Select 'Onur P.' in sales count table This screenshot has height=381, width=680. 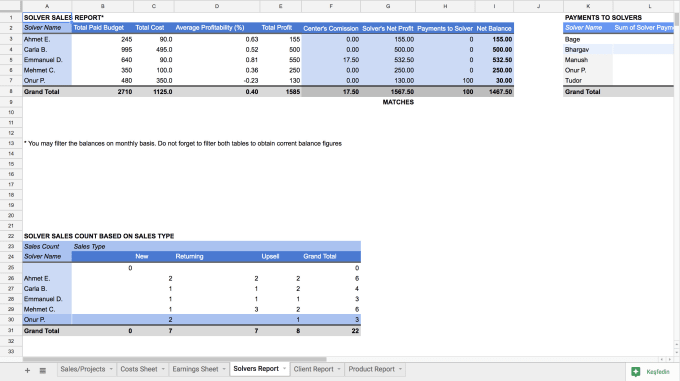click(47, 319)
